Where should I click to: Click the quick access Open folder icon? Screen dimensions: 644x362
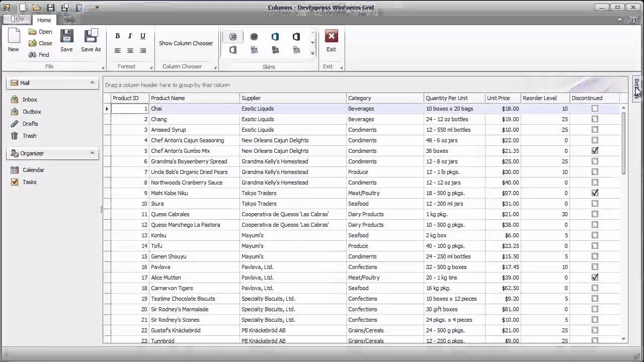coord(37,8)
